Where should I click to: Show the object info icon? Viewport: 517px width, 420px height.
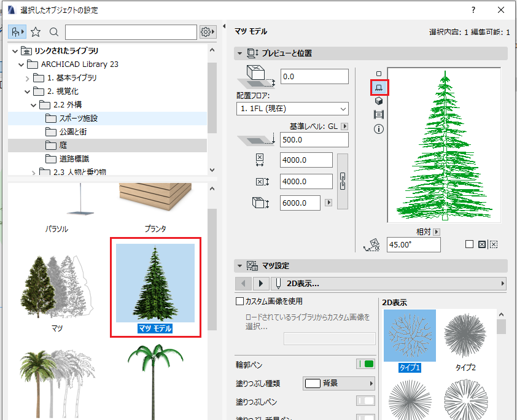[379, 129]
